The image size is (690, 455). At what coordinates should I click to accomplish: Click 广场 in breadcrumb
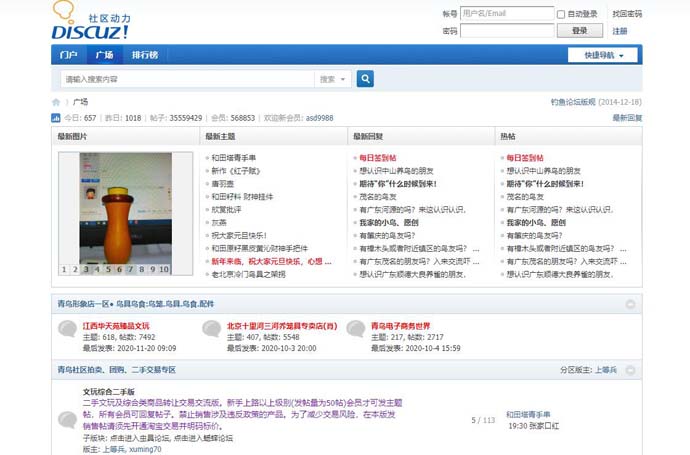pyautogui.click(x=80, y=102)
